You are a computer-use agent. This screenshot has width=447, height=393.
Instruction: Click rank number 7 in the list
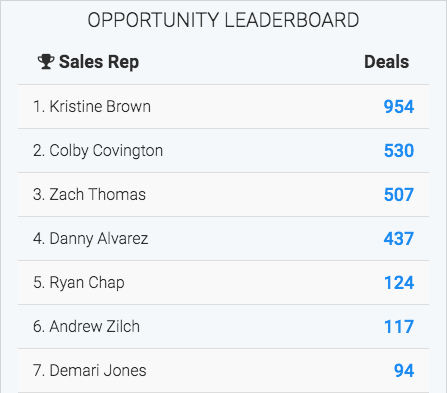click(39, 371)
